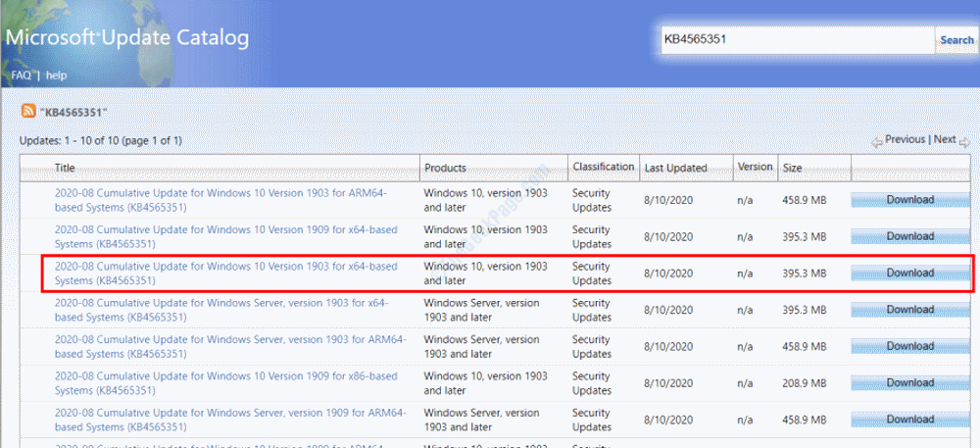Open Windows 10 Version 1903 x64 update title
The width and height of the screenshot is (980, 448).
(x=225, y=274)
